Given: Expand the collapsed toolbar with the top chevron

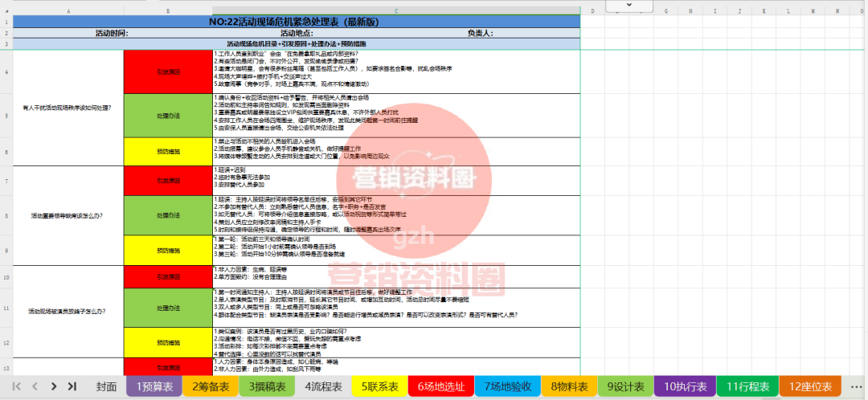Looking at the screenshot, I should (628, 5).
